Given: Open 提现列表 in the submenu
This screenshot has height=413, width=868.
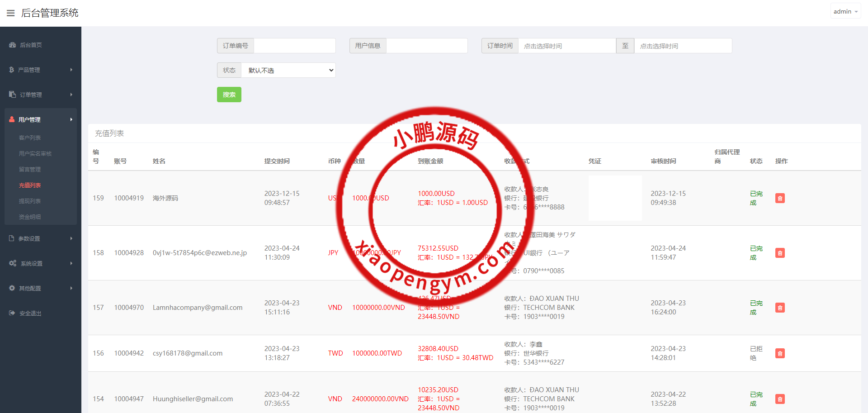Looking at the screenshot, I should point(30,201).
